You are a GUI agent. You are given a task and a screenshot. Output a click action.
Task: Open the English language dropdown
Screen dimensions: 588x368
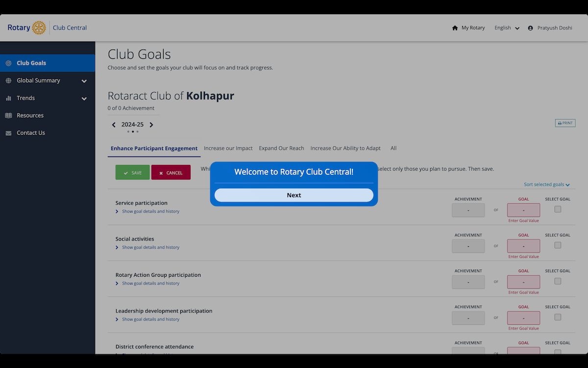[507, 28]
